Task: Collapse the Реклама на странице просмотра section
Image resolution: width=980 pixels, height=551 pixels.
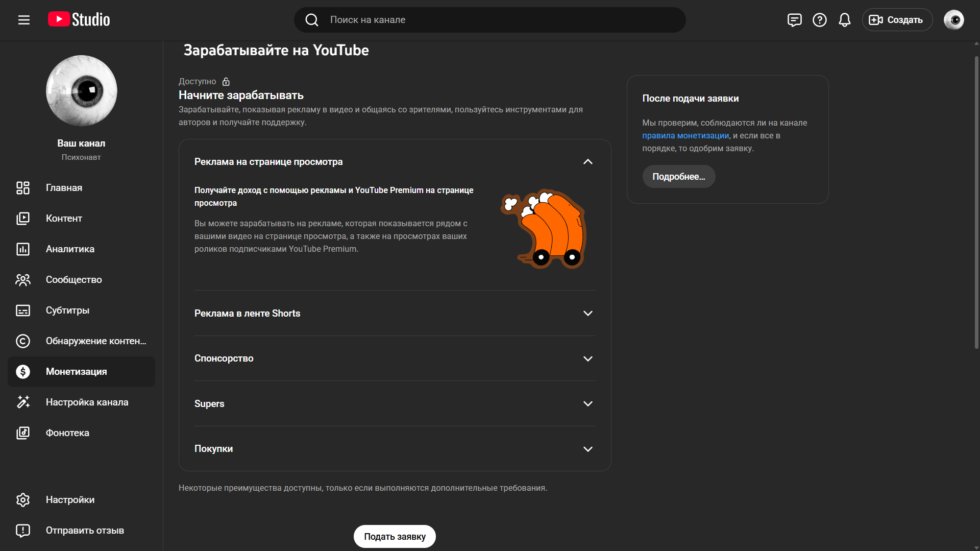Action: click(x=588, y=162)
